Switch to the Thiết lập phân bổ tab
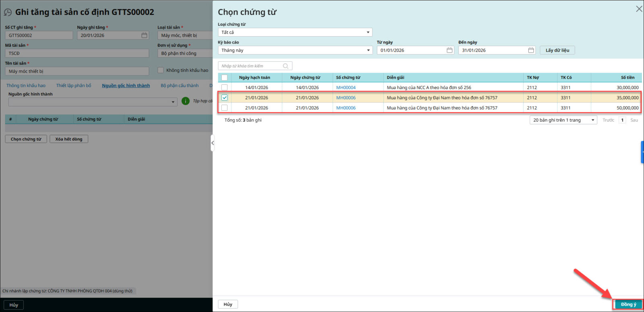The image size is (644, 312). click(x=74, y=85)
